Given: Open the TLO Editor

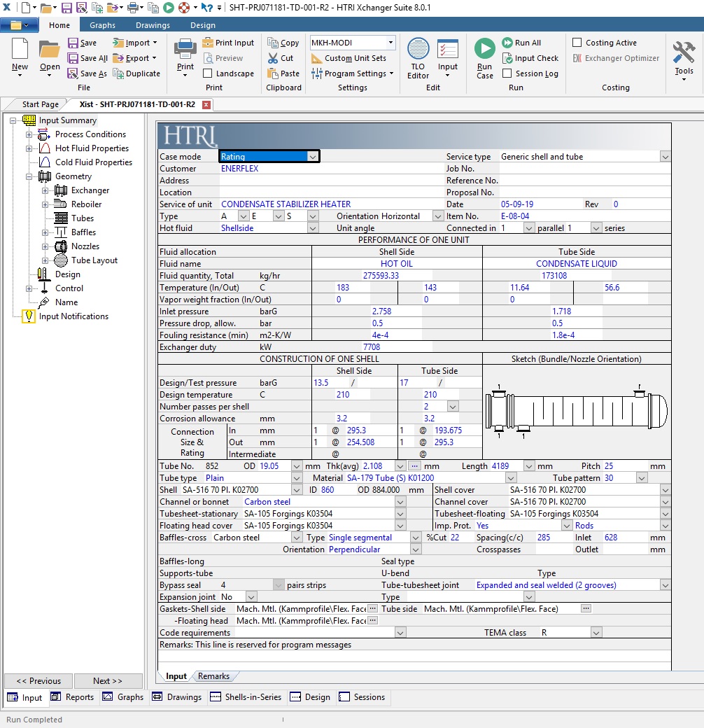Looking at the screenshot, I should click(x=418, y=59).
